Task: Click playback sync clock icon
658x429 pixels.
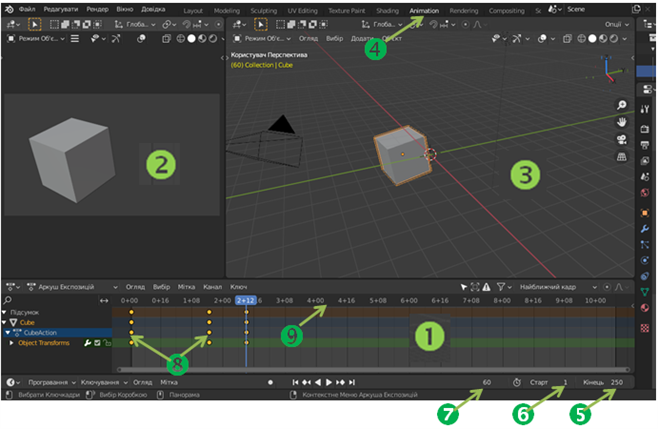Action: [517, 382]
